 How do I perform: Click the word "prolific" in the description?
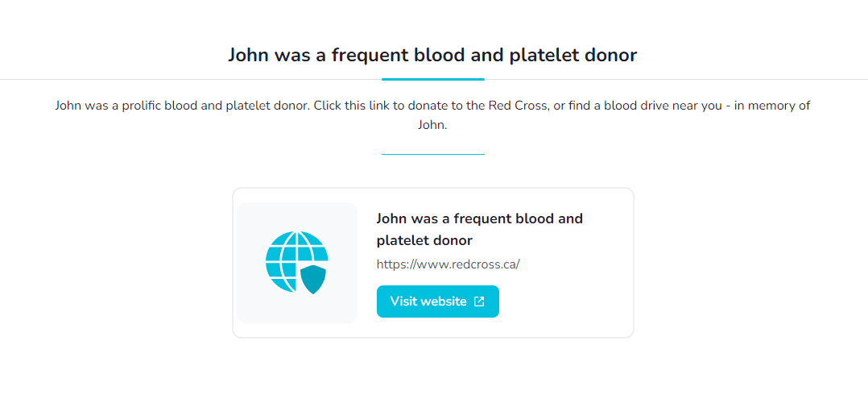pyautogui.click(x=134, y=106)
